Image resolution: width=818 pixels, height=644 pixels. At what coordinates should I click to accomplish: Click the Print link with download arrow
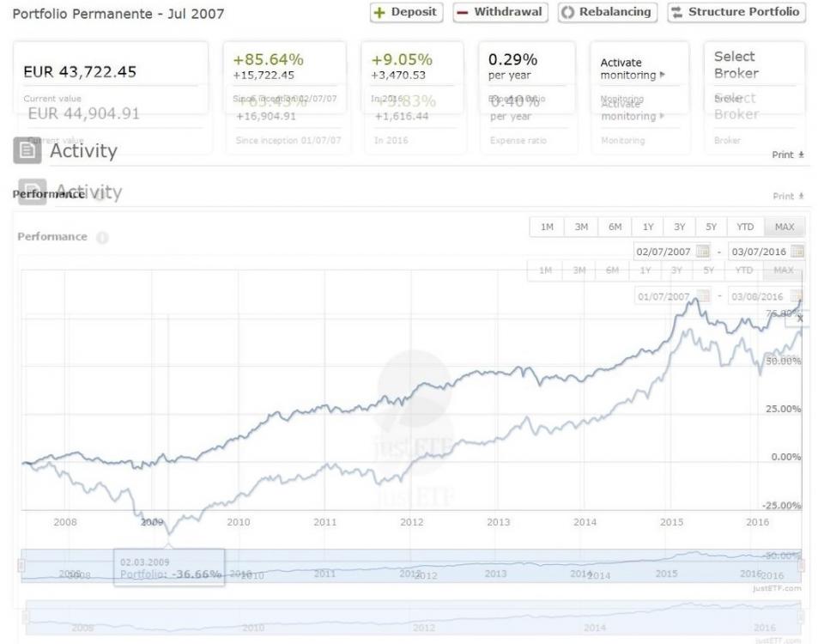pyautogui.click(x=789, y=155)
